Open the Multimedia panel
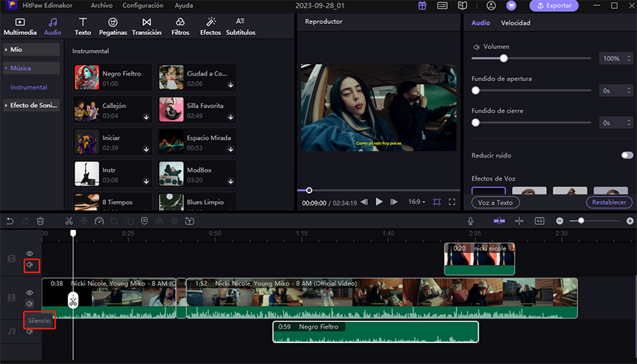 point(20,27)
